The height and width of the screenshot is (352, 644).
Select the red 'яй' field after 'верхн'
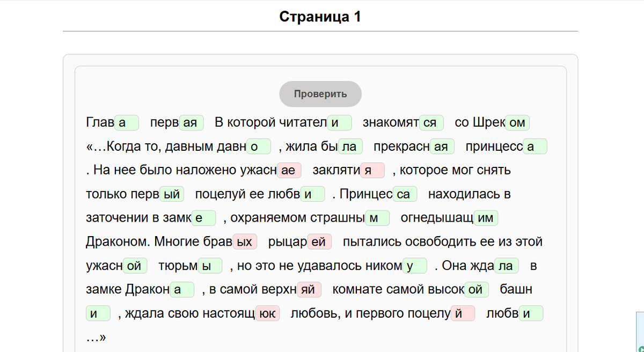tap(309, 289)
